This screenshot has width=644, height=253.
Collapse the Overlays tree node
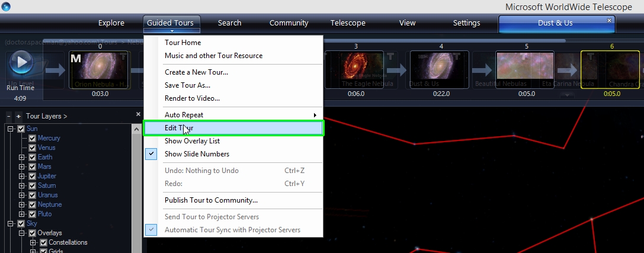click(x=22, y=233)
